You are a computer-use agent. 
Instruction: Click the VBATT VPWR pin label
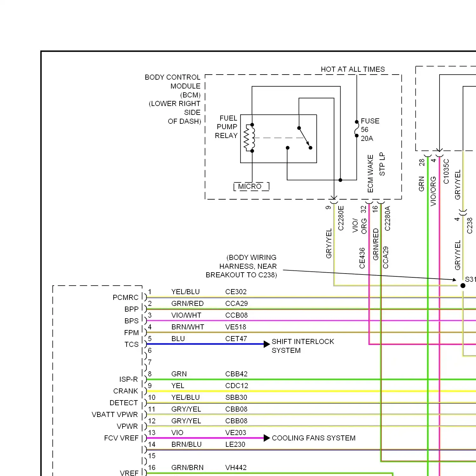[115, 414]
